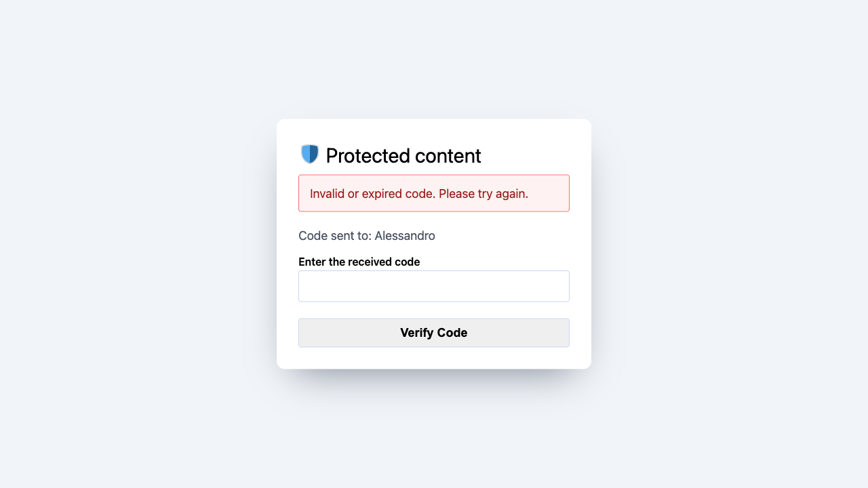Image resolution: width=868 pixels, height=488 pixels.
Task: Click the invalid code error message
Action: (433, 193)
